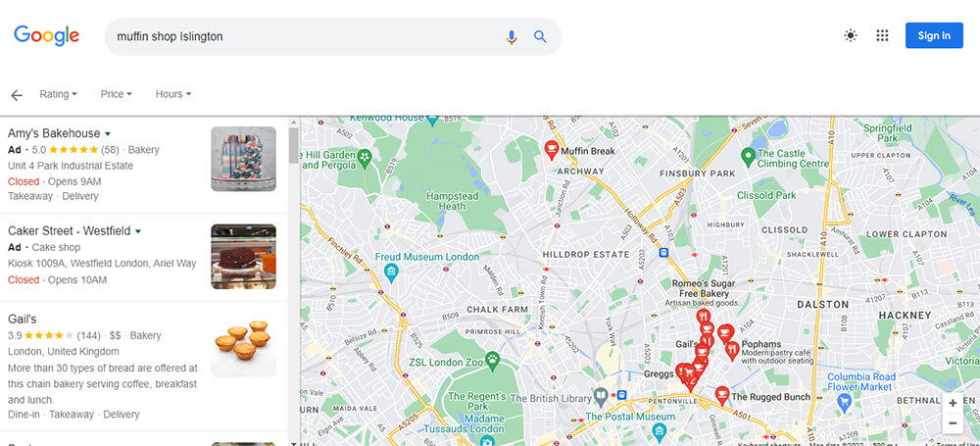Viewport: 980px width, 446px height.
Task: Click "Unit 4 Park Industrial Estate" address
Action: (x=71, y=166)
